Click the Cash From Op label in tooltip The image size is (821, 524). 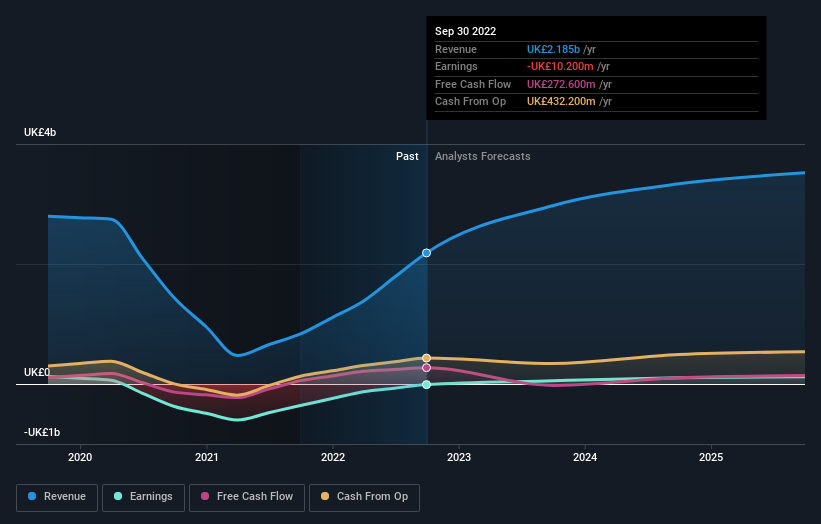pos(471,102)
